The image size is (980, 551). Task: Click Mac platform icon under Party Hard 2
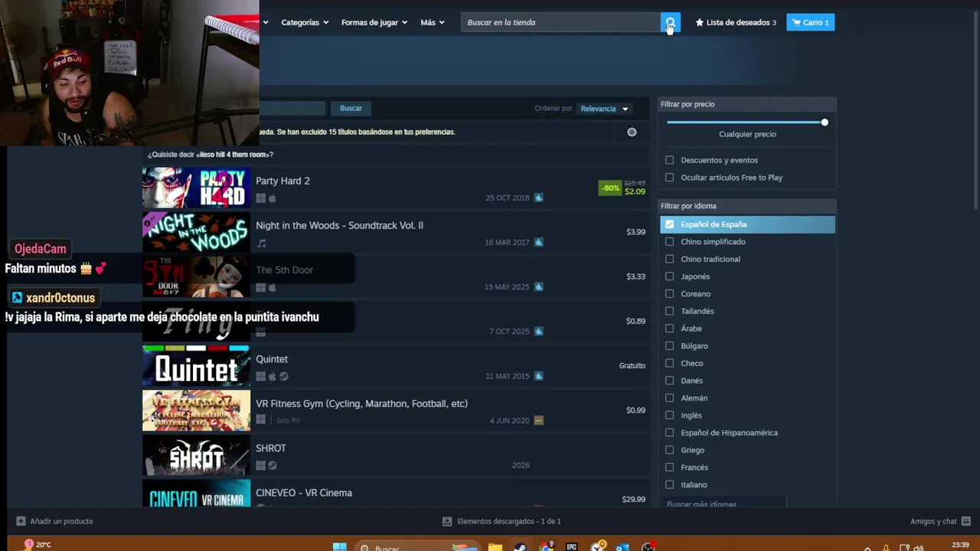click(272, 198)
